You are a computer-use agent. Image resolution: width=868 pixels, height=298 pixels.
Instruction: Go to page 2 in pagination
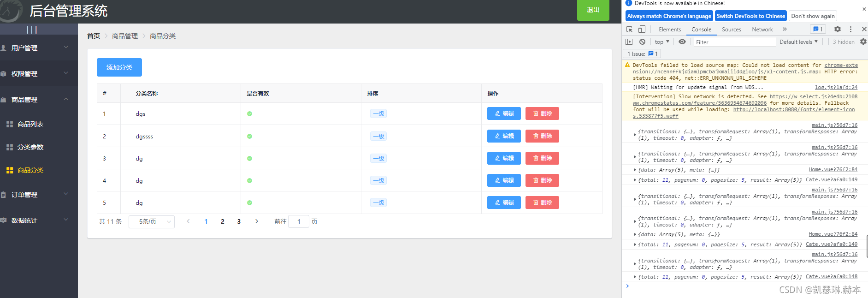[x=223, y=221]
